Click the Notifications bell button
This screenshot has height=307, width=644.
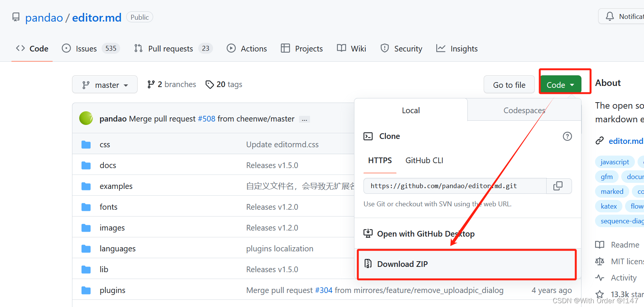tap(622, 17)
